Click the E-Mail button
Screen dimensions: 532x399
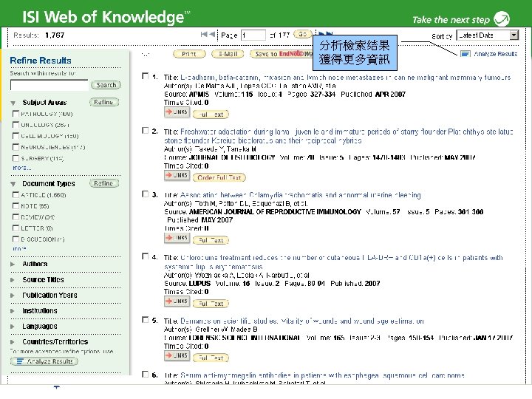[x=228, y=54]
